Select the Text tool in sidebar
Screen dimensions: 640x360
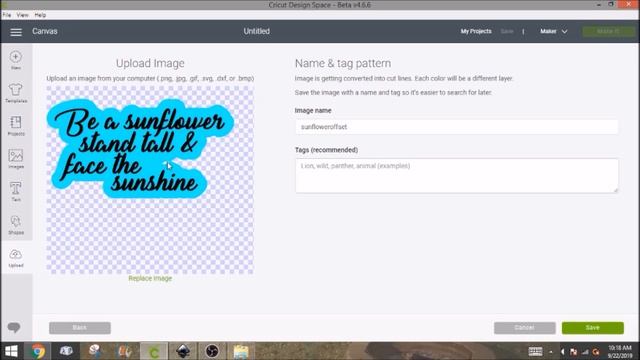click(x=16, y=191)
